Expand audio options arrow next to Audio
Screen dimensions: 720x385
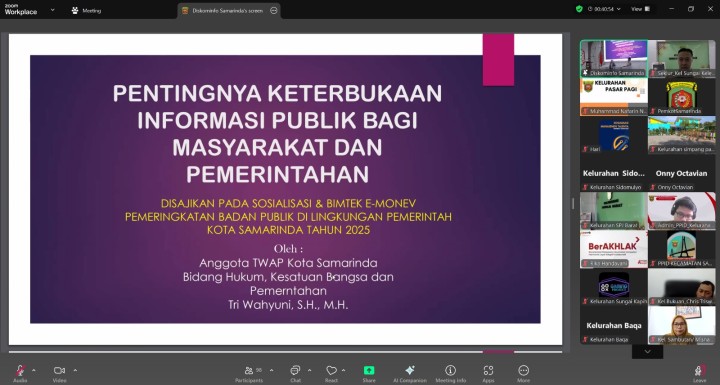(x=34, y=370)
